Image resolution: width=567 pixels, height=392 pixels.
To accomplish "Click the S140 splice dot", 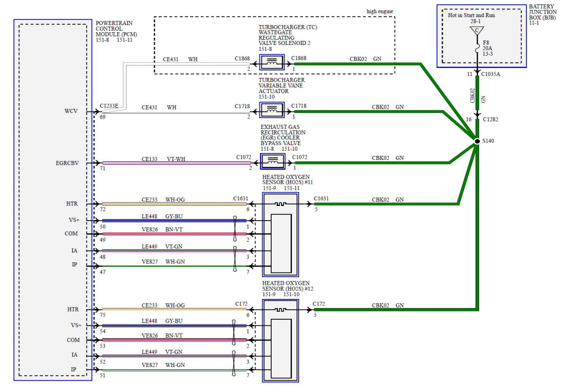I will [477, 141].
